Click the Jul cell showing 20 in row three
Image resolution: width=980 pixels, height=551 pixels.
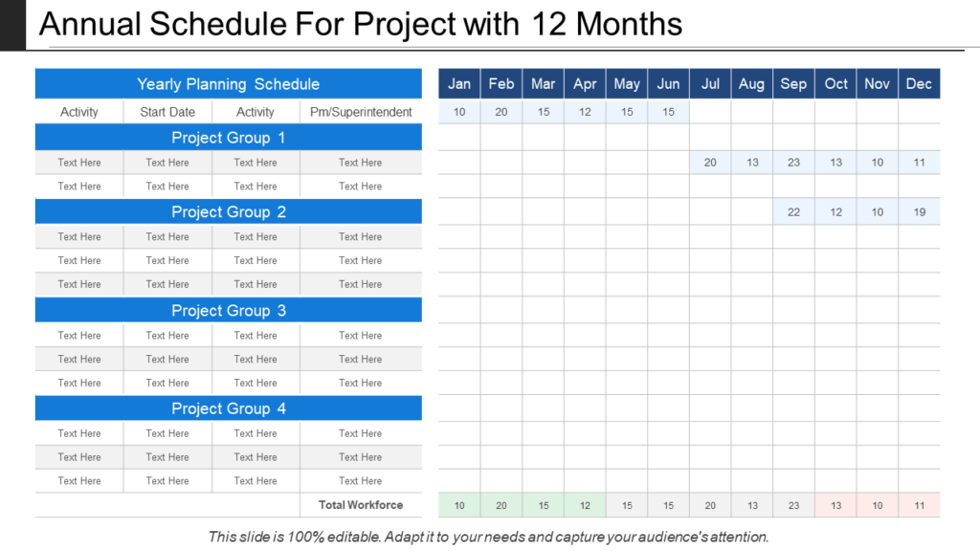[710, 163]
